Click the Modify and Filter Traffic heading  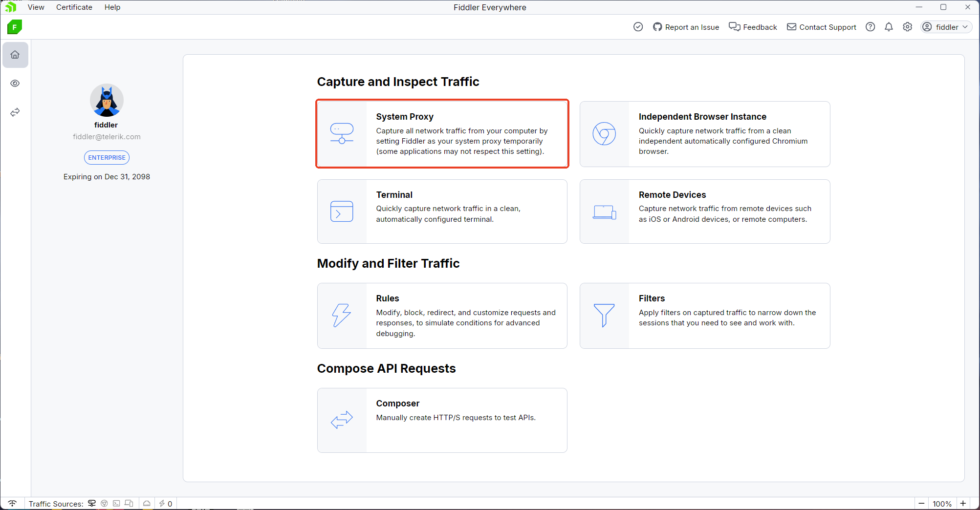[x=388, y=263]
